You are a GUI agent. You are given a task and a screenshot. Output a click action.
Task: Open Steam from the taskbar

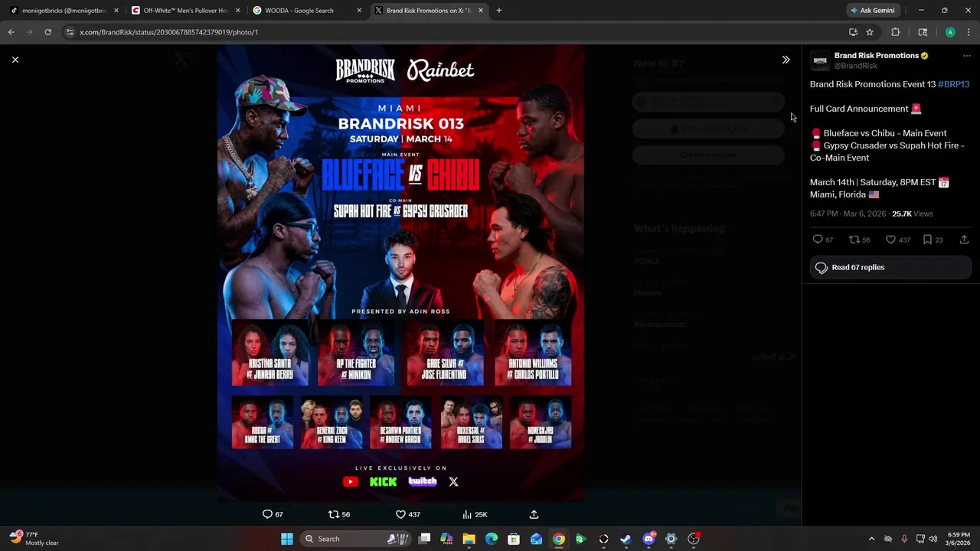pos(626,539)
